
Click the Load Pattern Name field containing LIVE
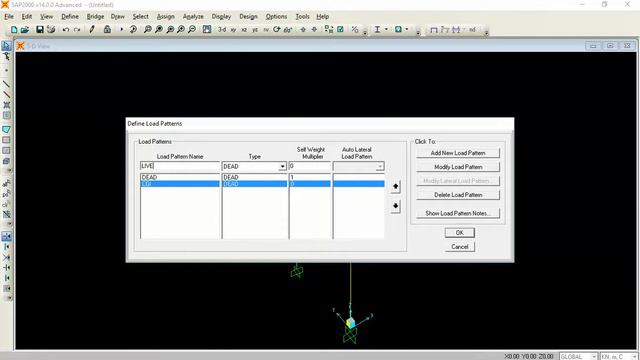click(x=180, y=166)
